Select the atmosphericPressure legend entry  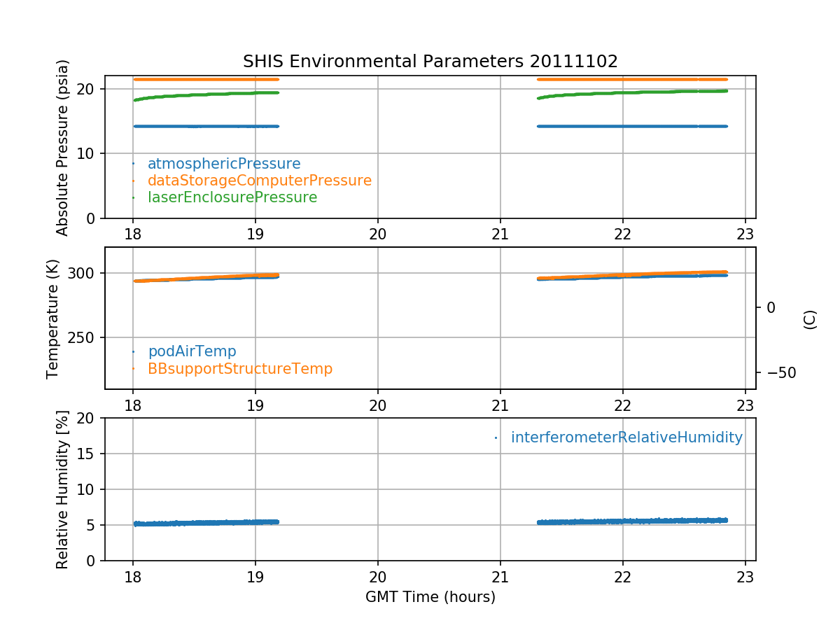pos(223,164)
